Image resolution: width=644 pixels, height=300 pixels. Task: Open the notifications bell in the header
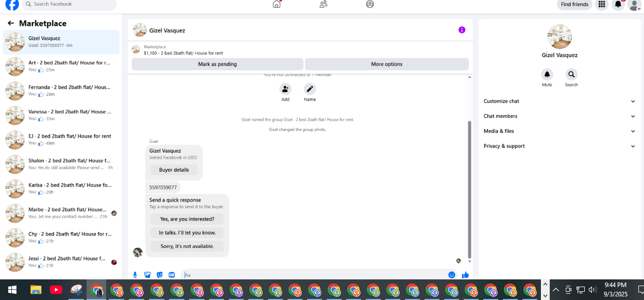(618, 5)
